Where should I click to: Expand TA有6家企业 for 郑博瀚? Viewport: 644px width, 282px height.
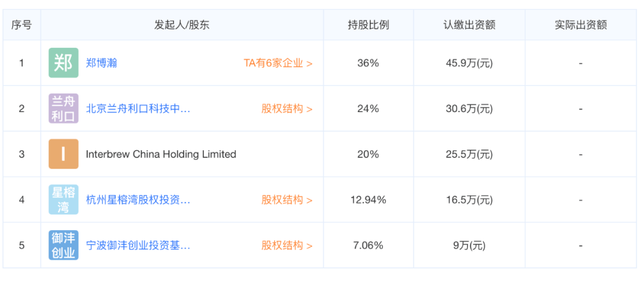[278, 63]
